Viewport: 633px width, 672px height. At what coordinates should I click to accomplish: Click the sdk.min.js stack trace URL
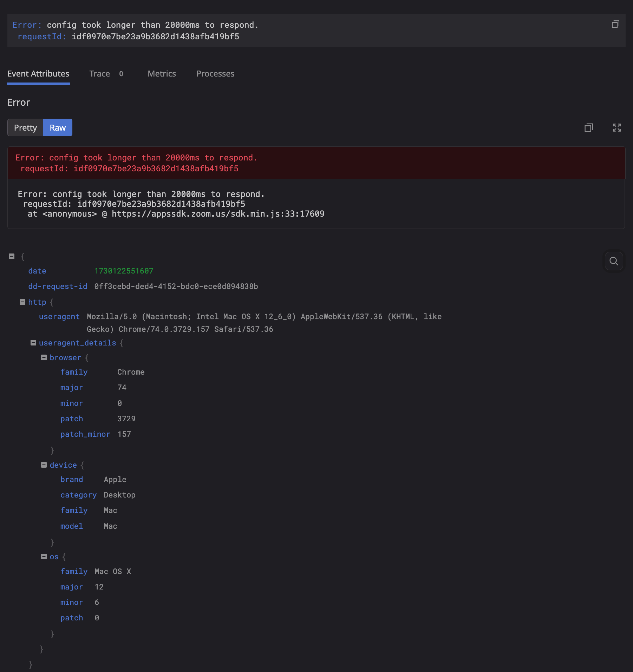click(x=218, y=214)
